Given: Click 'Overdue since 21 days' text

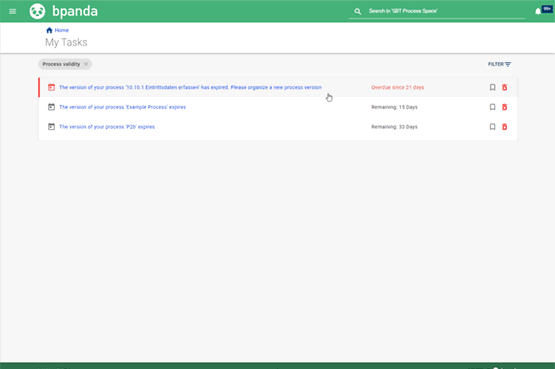Looking at the screenshot, I should (397, 87).
